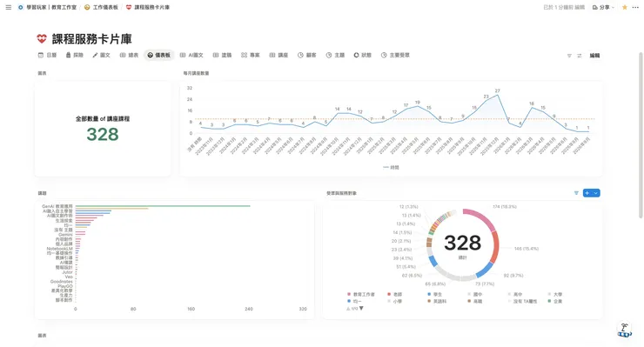644x347 pixels.
Task: Go to next legend page arrow
Action: pos(361,309)
